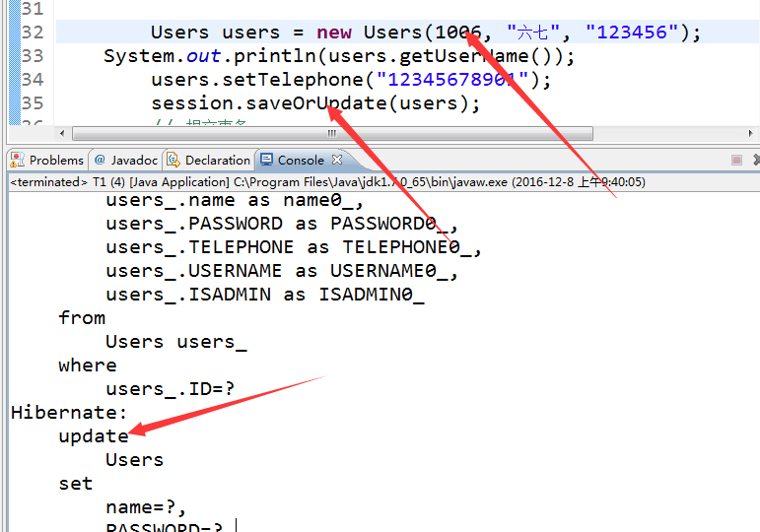Click 'users.setTelephone' call on line 34
The height and width of the screenshot is (532, 760).
point(257,80)
